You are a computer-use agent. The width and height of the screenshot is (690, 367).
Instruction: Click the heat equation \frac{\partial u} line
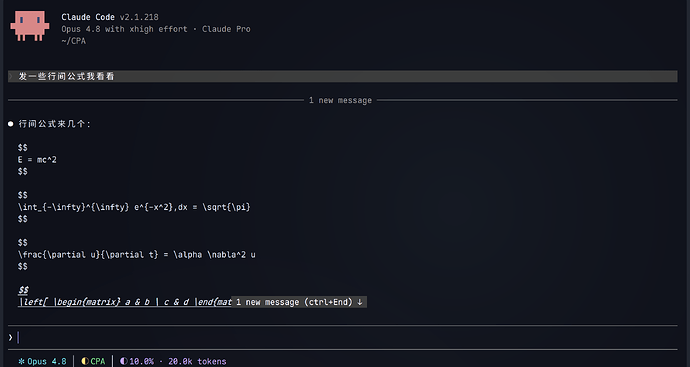click(137, 254)
